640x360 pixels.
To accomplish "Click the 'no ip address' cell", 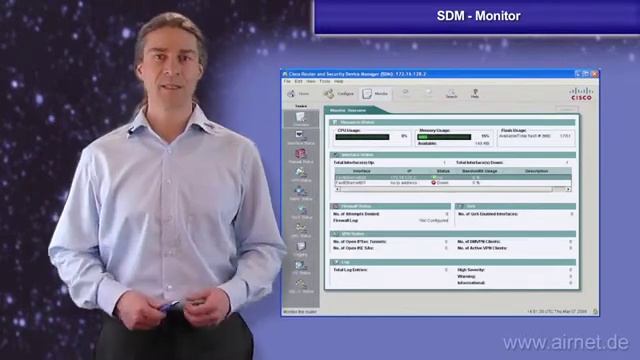I will (x=404, y=183).
